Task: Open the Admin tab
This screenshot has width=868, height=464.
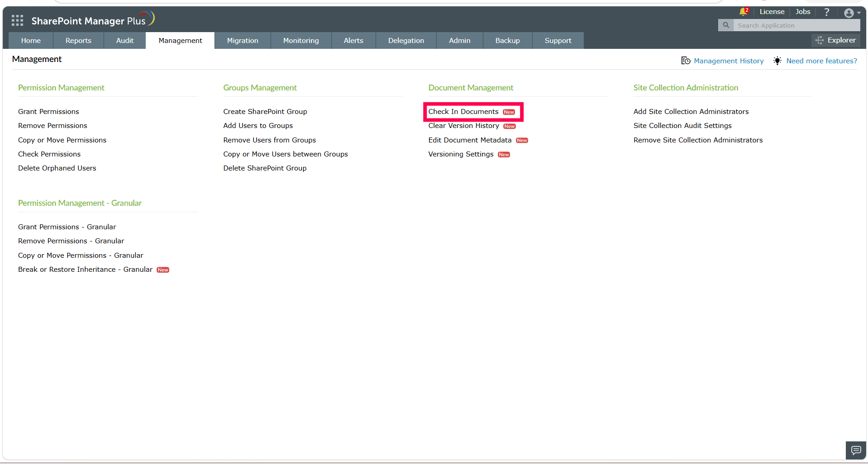Action: (x=459, y=41)
